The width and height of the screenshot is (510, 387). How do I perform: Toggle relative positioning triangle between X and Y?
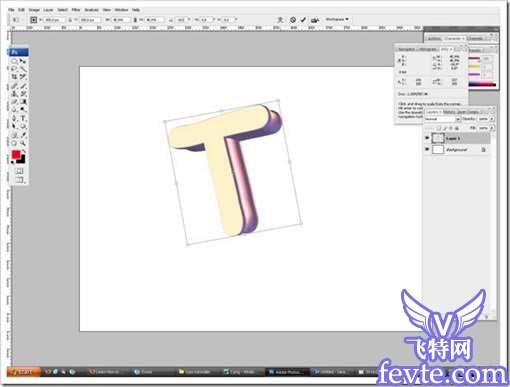[70, 20]
